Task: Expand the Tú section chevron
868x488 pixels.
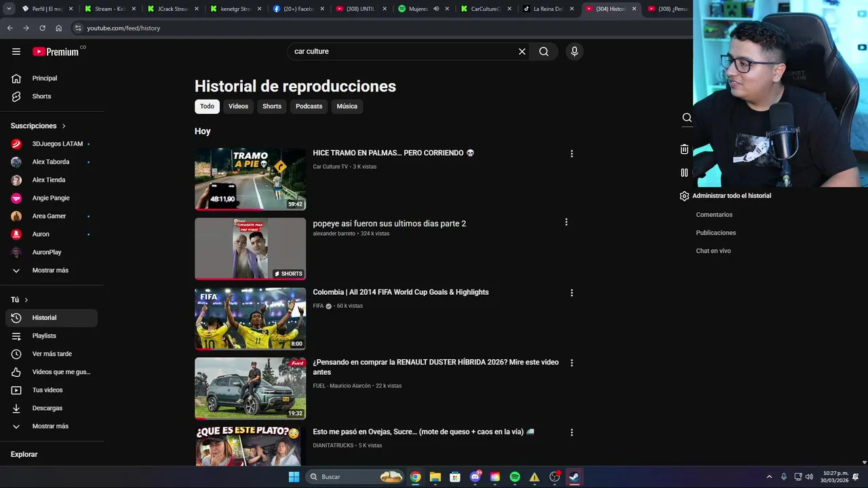Action: [26, 300]
